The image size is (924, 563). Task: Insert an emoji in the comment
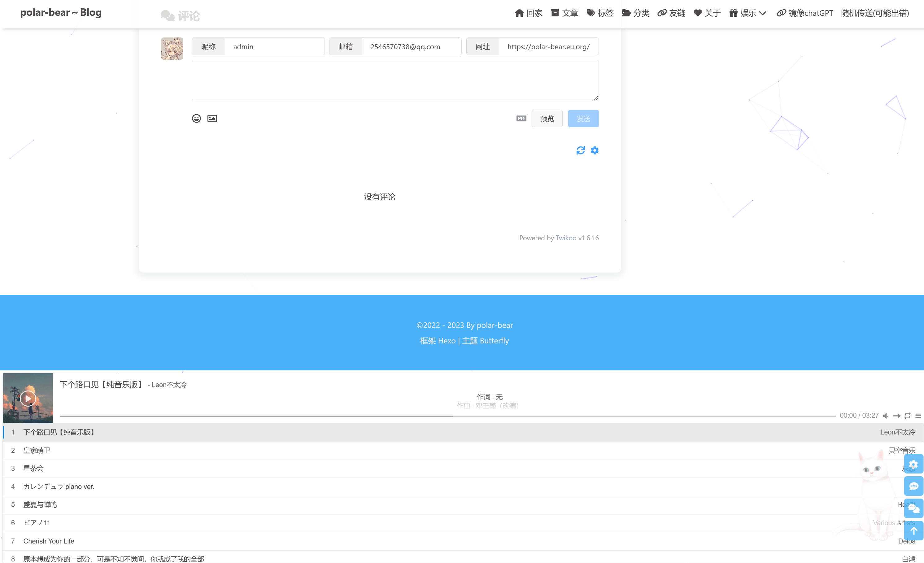pos(196,119)
